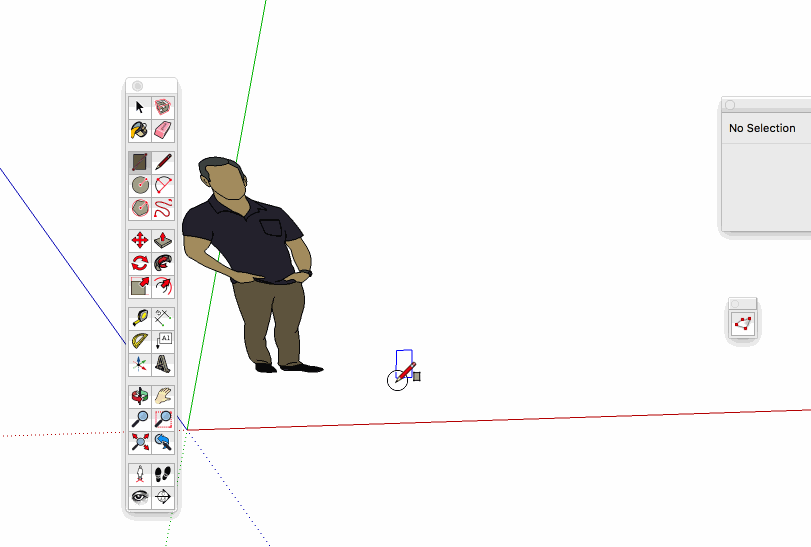The width and height of the screenshot is (811, 547).
Task: Select the Tape Measure tool
Action: (x=140, y=318)
